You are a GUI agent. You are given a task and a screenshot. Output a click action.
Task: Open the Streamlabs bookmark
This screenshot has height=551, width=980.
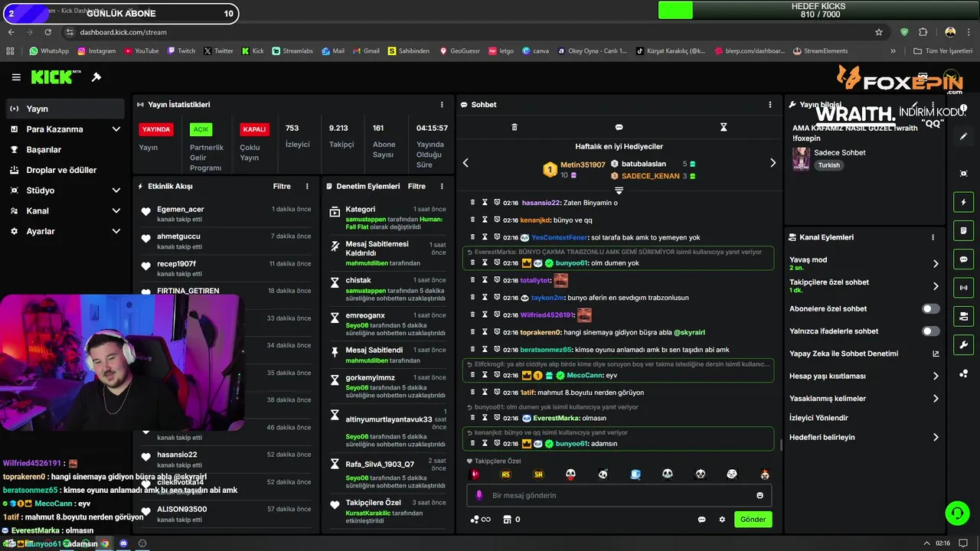[x=292, y=51]
